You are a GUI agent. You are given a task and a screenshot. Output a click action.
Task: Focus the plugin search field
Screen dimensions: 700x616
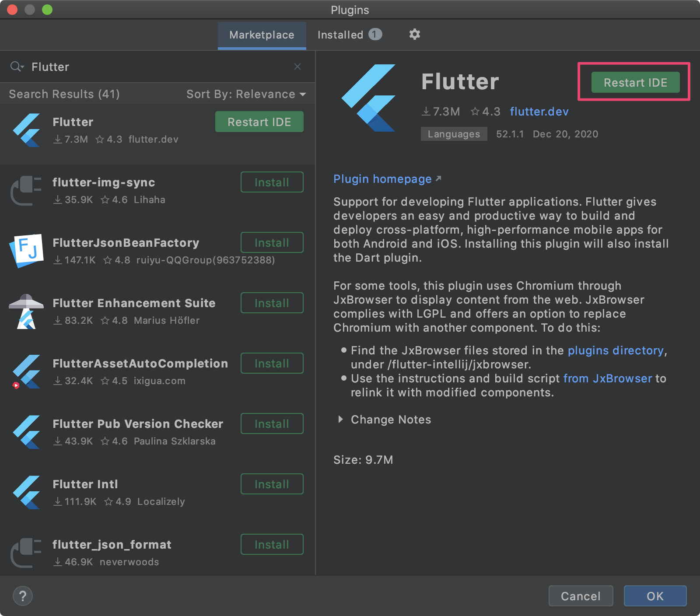(157, 66)
